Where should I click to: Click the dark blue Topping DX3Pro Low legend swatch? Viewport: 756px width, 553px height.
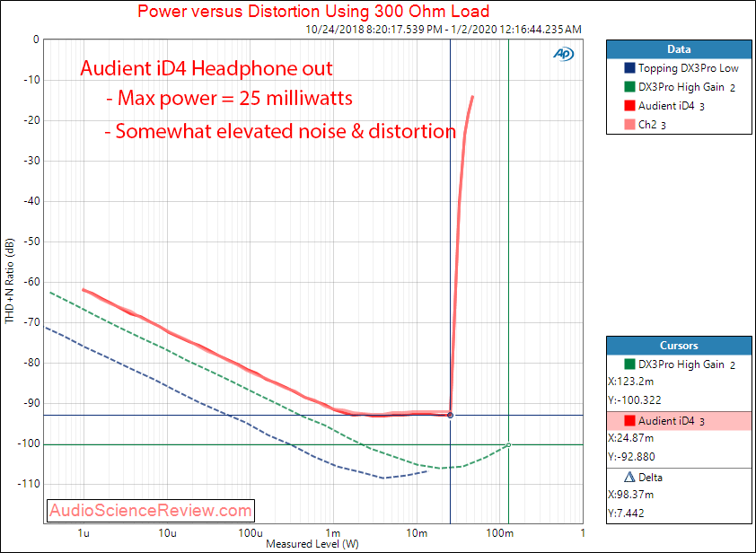[629, 68]
